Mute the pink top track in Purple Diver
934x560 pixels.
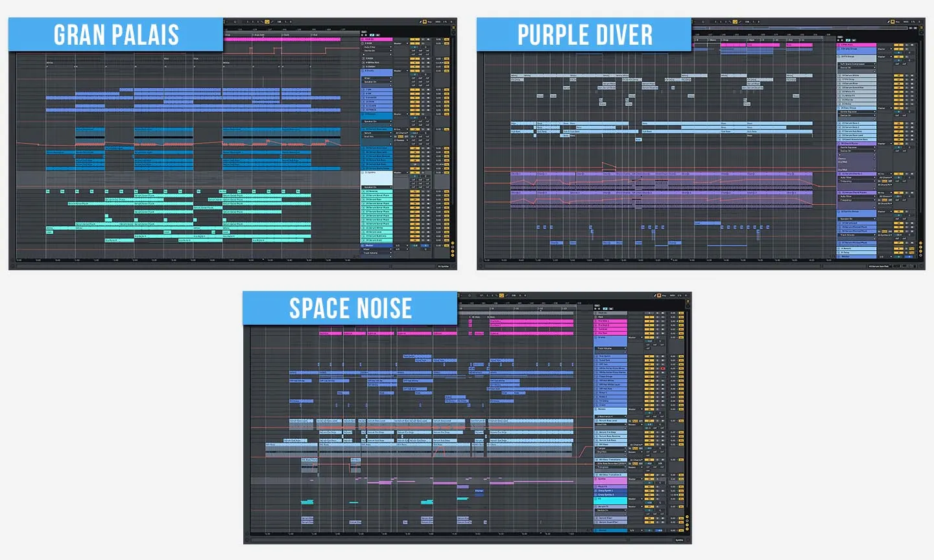(x=898, y=45)
